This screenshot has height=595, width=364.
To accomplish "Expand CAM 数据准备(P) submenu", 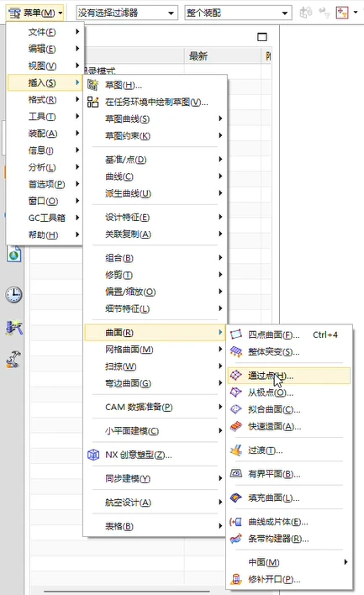I will click(156, 407).
